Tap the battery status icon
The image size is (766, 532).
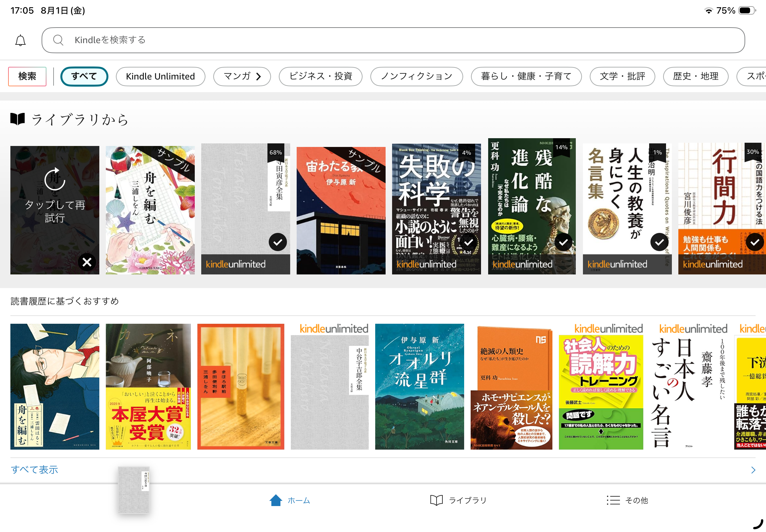click(x=747, y=11)
